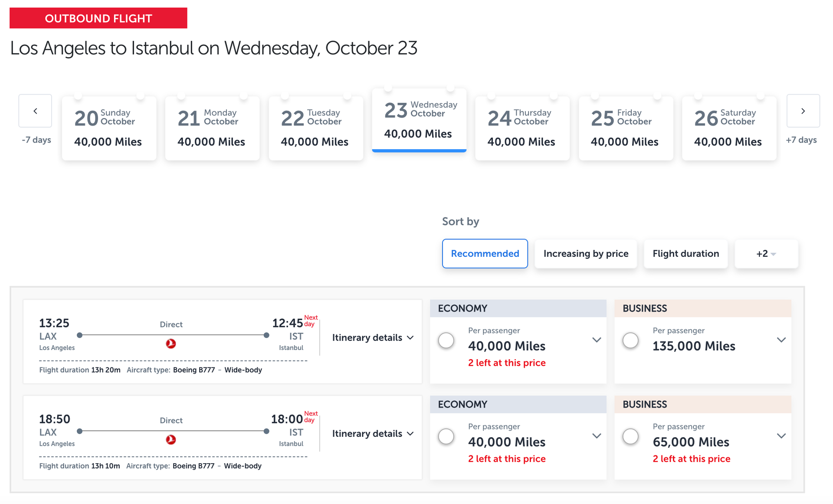The width and height of the screenshot is (833, 504).
Task: Click Turkish Airlines logo on 13:25 flight
Action: point(171,344)
